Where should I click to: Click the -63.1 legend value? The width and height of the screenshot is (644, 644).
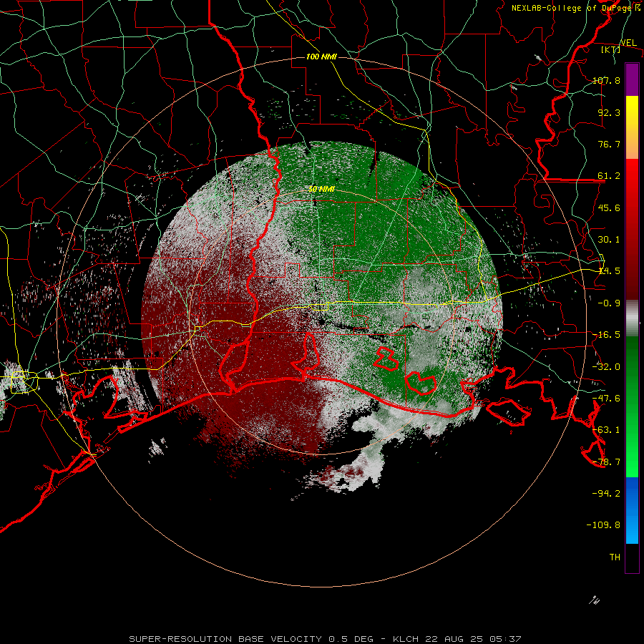point(606,429)
